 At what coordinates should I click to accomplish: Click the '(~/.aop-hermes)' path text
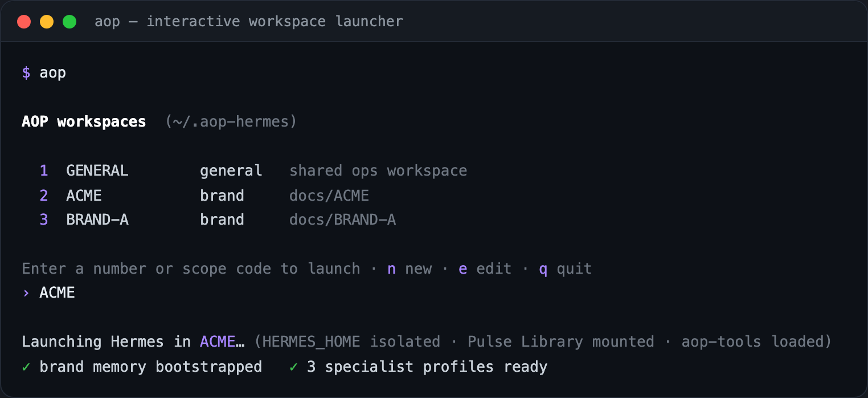pyautogui.click(x=231, y=122)
